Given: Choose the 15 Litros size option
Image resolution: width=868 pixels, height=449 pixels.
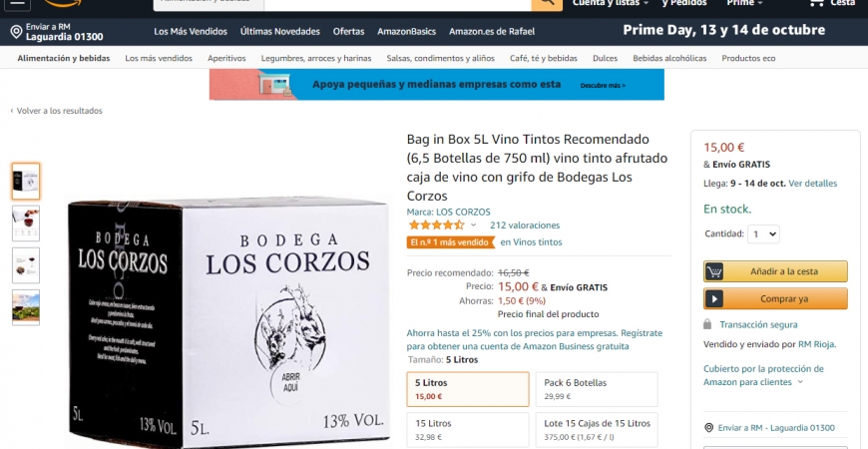Looking at the screenshot, I should point(468,430).
